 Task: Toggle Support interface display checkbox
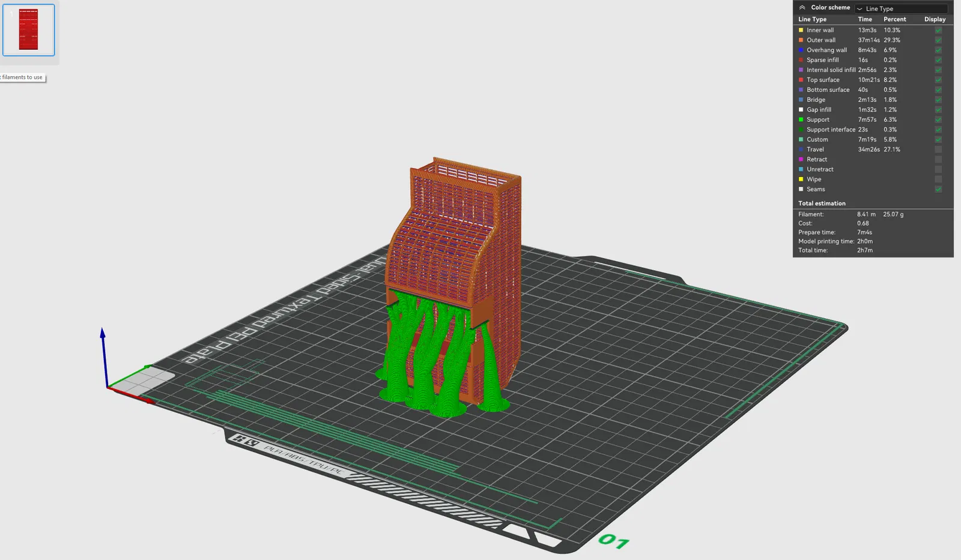pos(938,129)
